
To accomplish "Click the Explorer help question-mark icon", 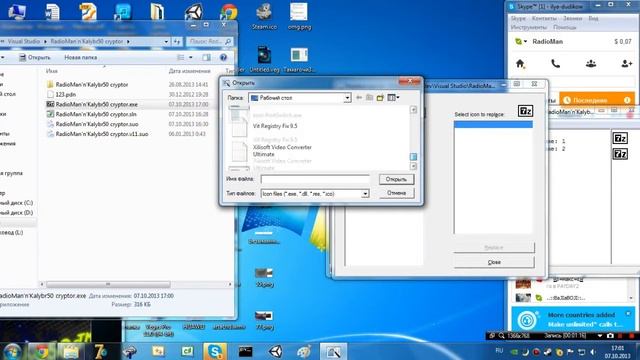I will [223, 58].
